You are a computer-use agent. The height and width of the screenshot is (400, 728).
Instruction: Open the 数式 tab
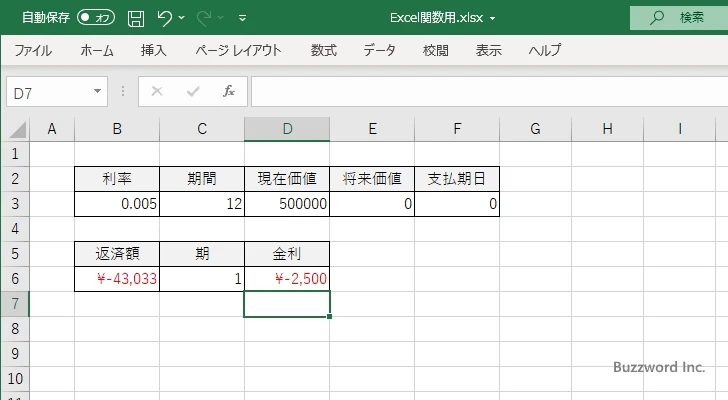(324, 50)
